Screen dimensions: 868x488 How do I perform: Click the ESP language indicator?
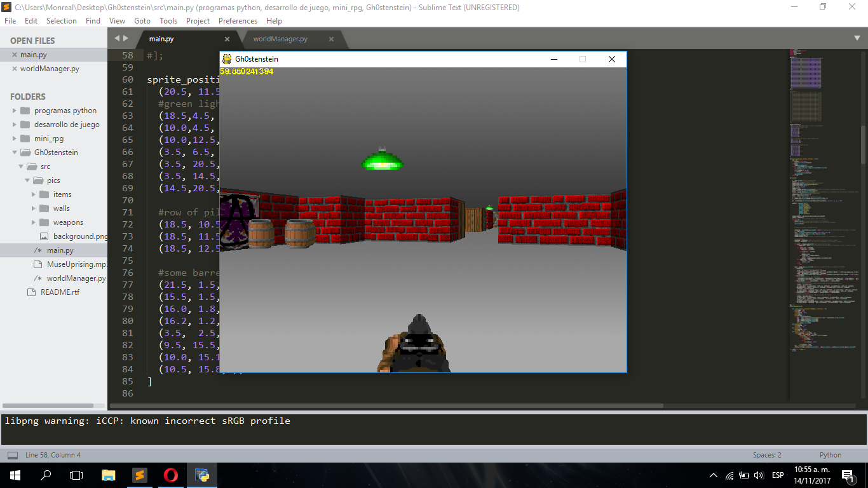click(x=778, y=475)
